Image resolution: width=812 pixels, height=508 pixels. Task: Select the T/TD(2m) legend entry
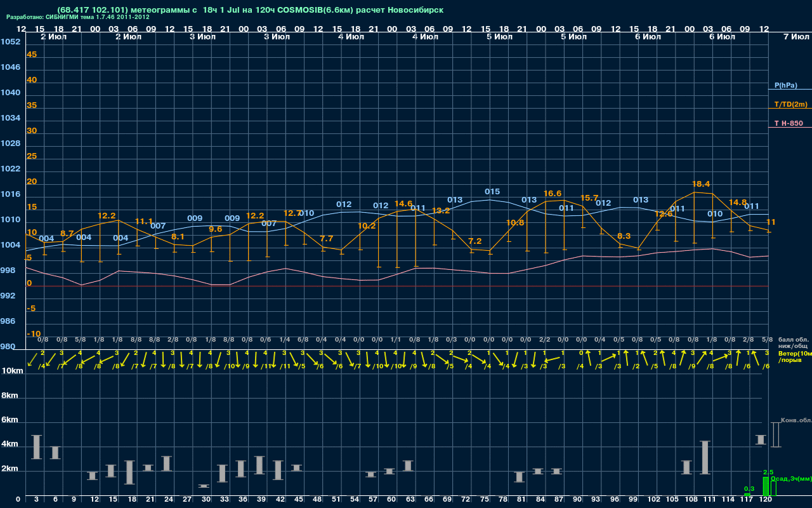tap(790, 104)
